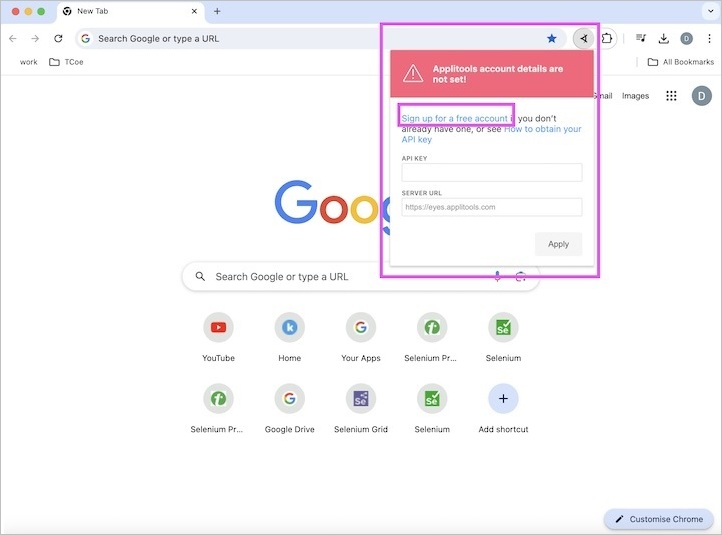Open second-row Selenium Pr... shortcut
The image size is (722, 535).
pyautogui.click(x=217, y=408)
